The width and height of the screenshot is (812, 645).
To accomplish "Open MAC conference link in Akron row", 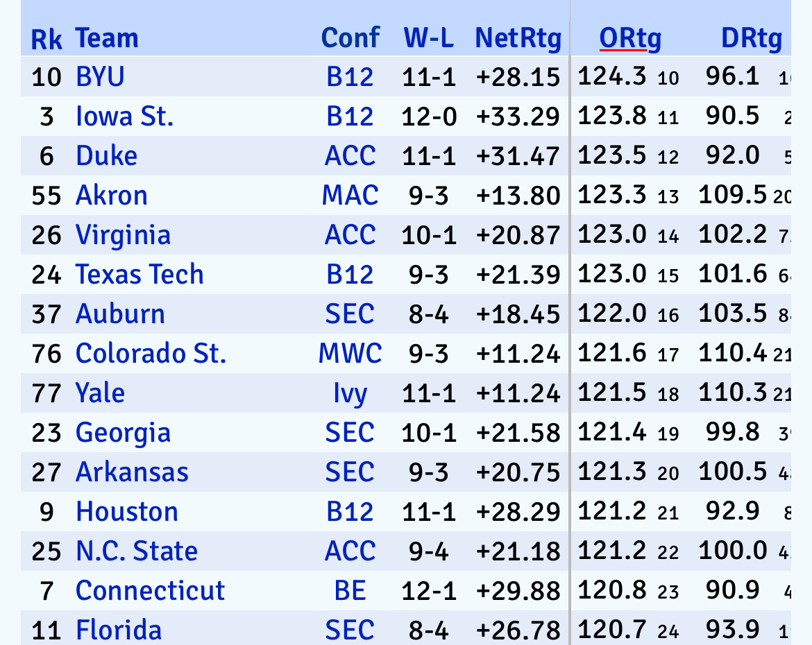I will tap(350, 195).
